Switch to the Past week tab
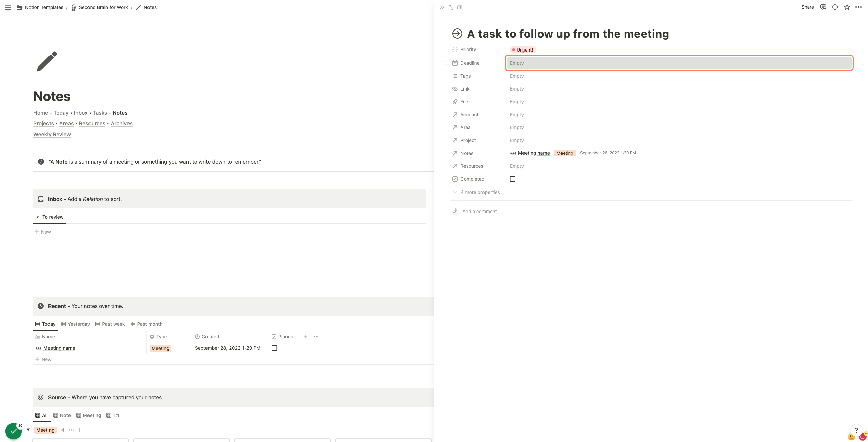Viewport: 868px width, 442px height. point(110,324)
